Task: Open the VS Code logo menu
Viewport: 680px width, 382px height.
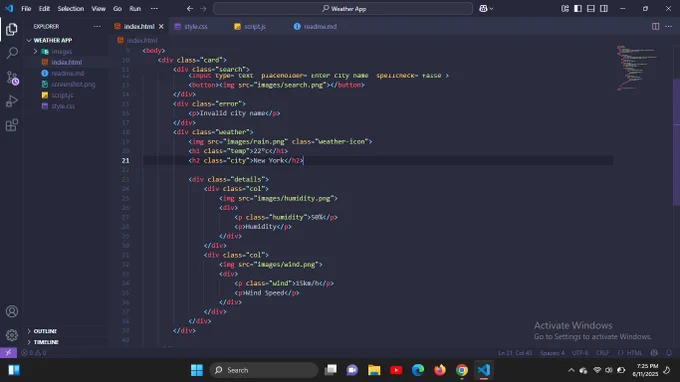Action: coord(9,8)
